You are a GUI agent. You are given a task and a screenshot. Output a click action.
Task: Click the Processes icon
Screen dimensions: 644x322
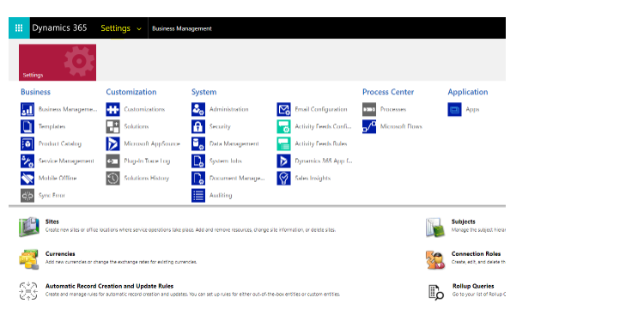click(x=369, y=110)
